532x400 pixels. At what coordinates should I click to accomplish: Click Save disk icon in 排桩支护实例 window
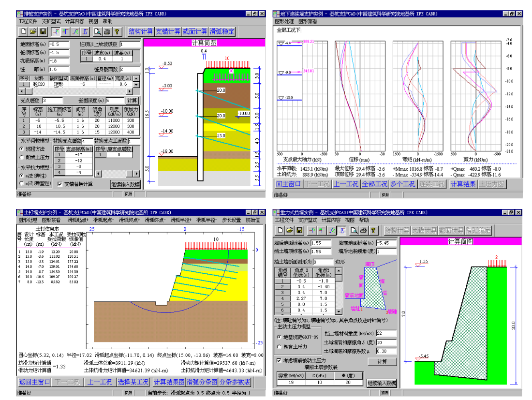[43, 31]
